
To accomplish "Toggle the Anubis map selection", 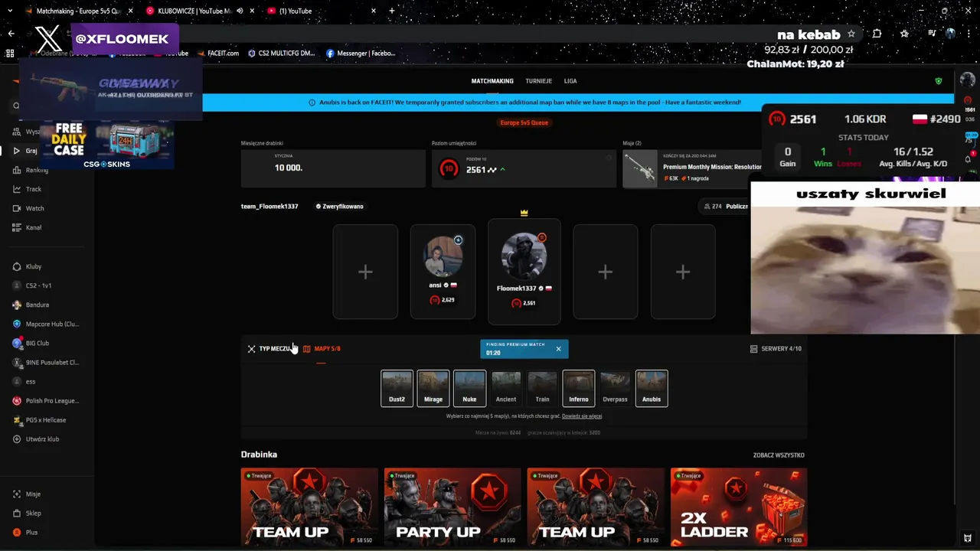I will [x=652, y=389].
